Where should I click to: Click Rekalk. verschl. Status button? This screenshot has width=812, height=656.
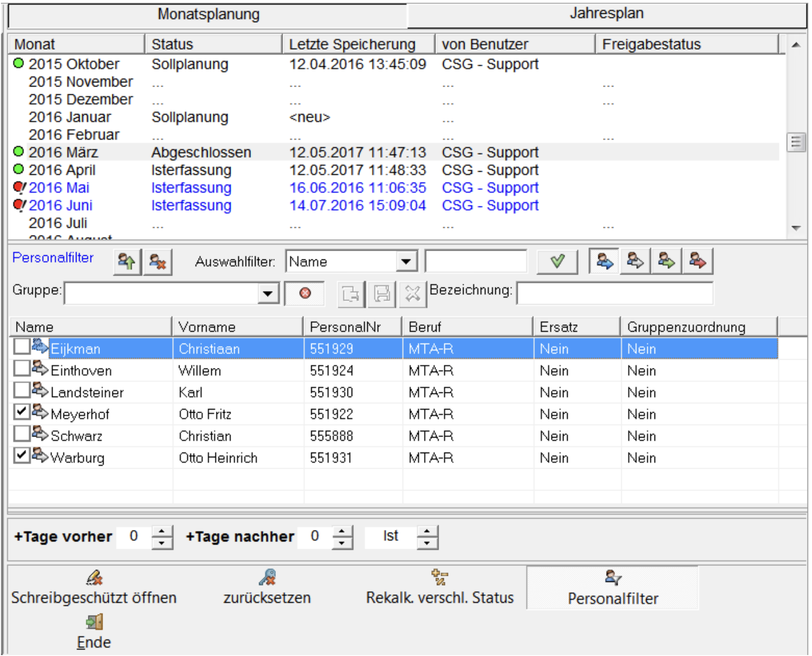(440, 588)
